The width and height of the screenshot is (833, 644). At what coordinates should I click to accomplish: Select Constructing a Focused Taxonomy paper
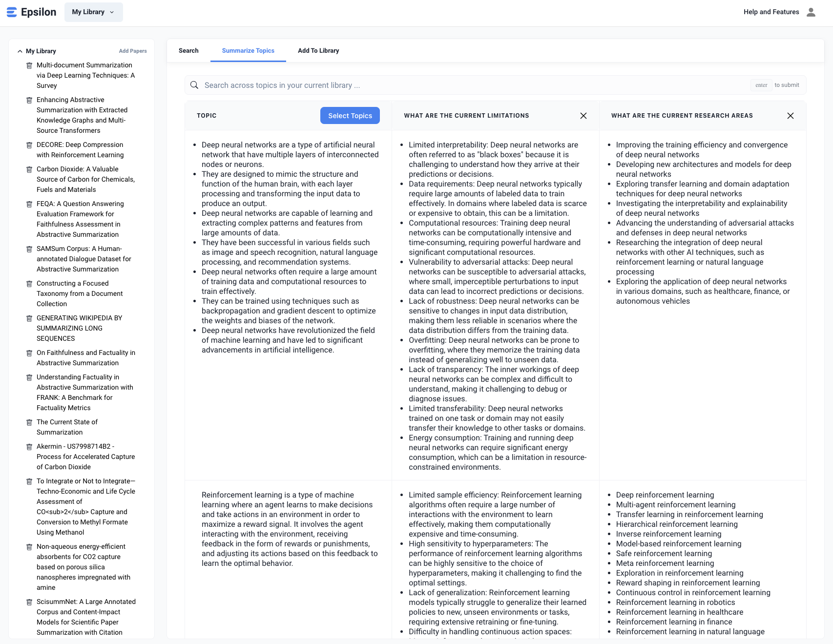click(x=80, y=294)
